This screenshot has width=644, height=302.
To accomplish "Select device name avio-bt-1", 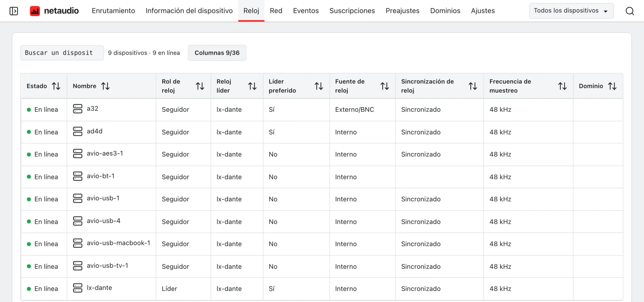I will click(101, 176).
